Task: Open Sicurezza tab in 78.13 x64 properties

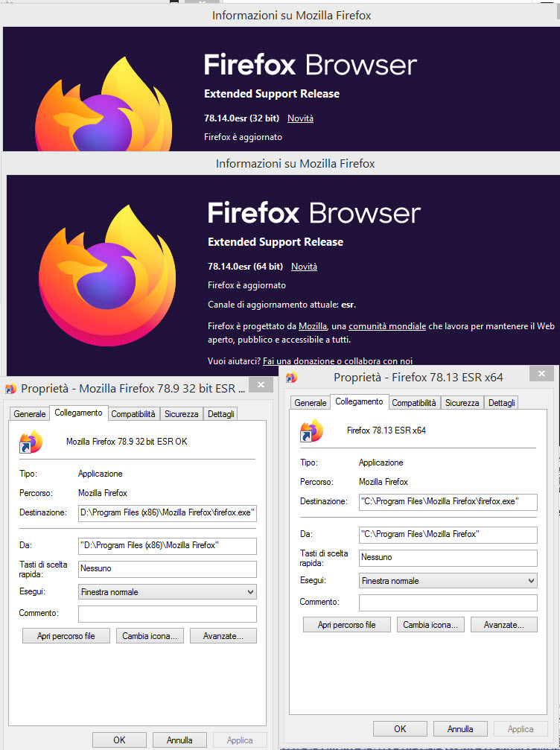Action: 462,403
